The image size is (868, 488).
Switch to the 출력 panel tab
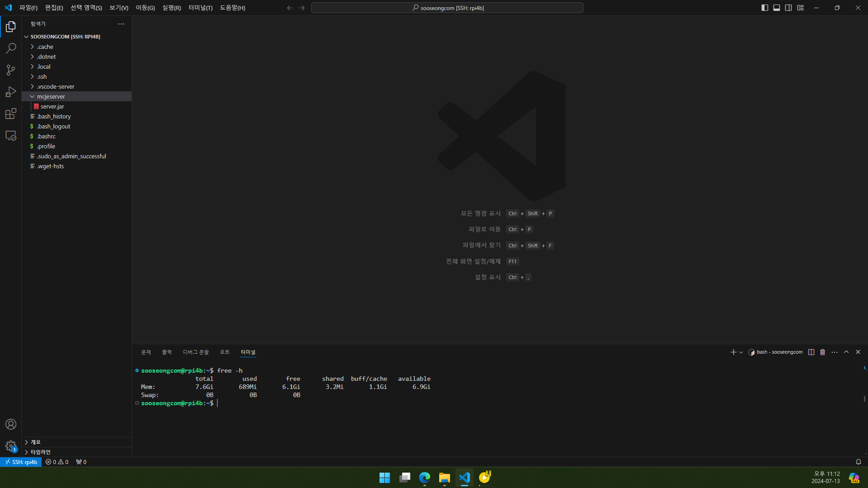tap(167, 352)
